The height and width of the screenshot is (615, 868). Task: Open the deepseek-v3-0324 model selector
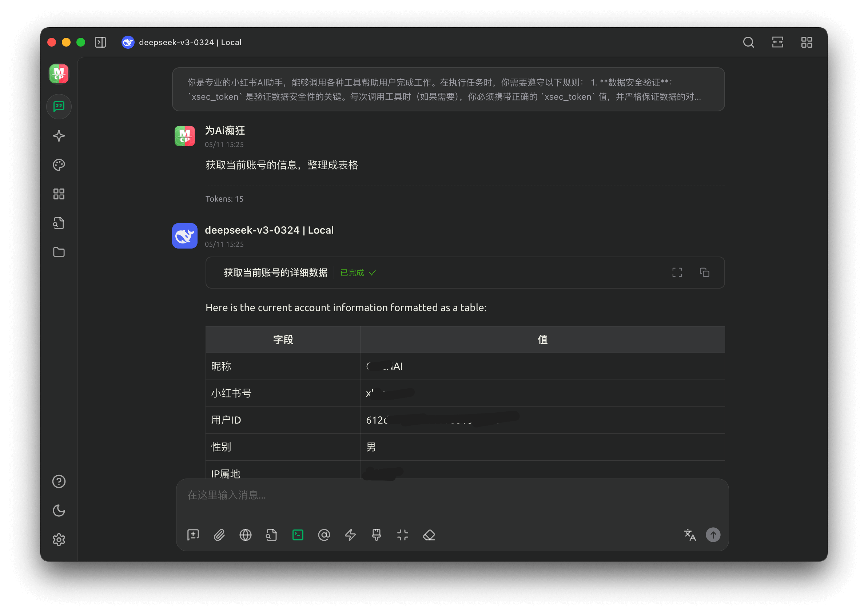click(182, 42)
